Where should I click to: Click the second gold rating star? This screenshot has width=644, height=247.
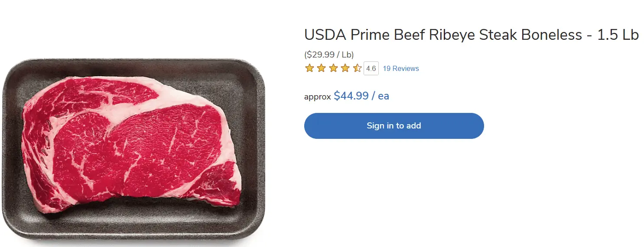pyautogui.click(x=321, y=68)
